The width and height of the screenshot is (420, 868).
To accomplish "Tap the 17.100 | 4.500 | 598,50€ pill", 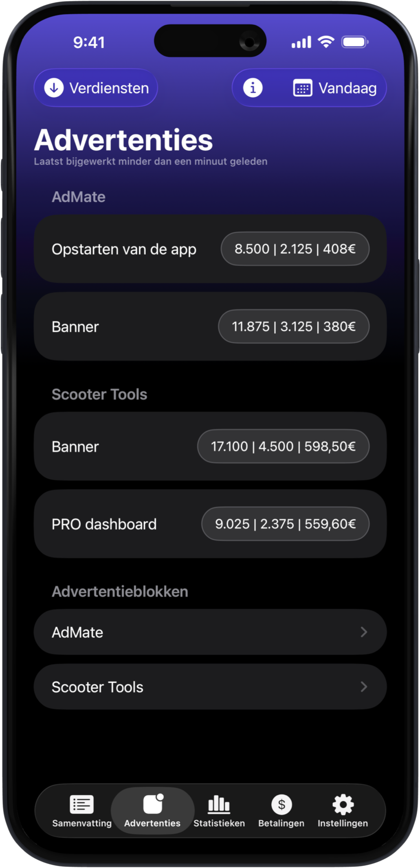I will (283, 446).
